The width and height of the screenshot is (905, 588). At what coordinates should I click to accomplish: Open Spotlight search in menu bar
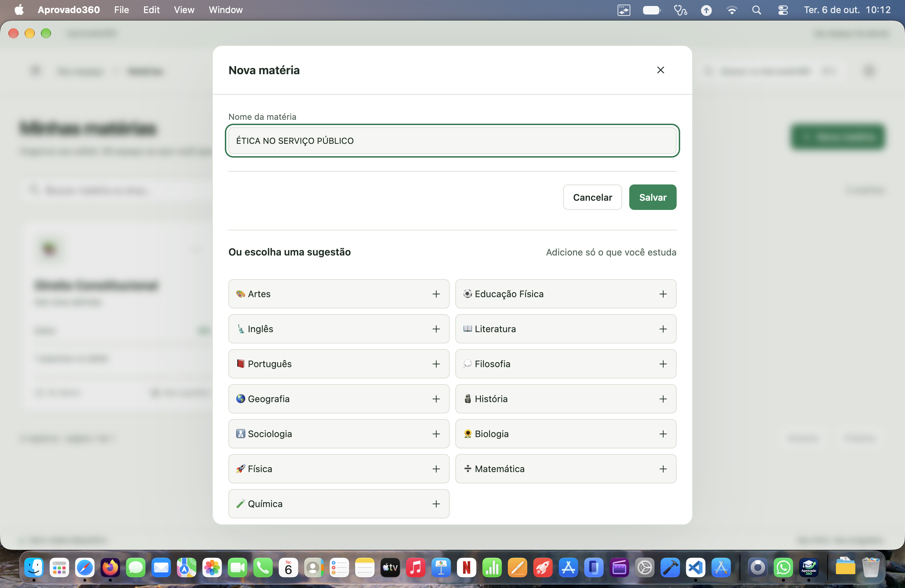coord(757,10)
